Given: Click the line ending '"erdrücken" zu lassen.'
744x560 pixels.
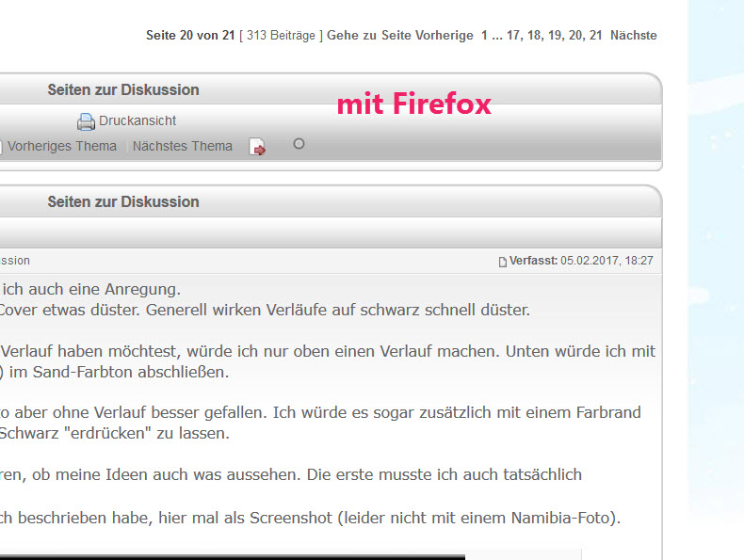Looking at the screenshot, I should click(x=115, y=433).
